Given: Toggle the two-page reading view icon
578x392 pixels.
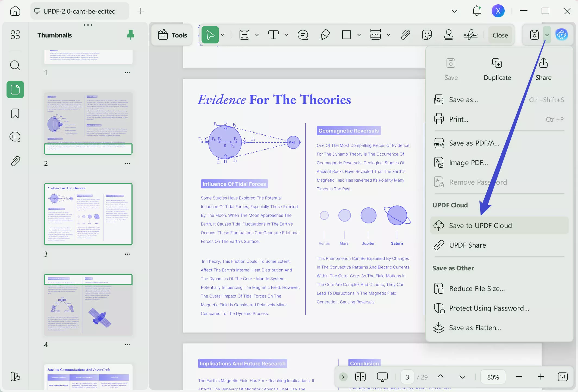Looking at the screenshot, I should [x=360, y=377].
